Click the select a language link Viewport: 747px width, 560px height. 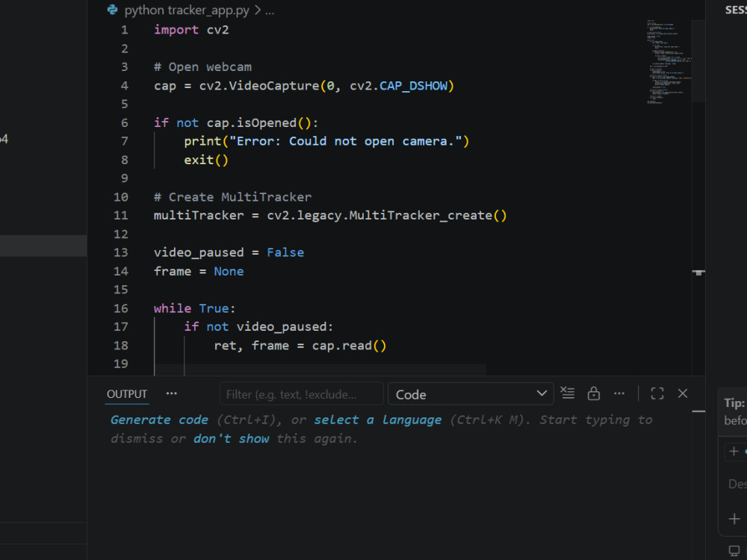pos(378,420)
